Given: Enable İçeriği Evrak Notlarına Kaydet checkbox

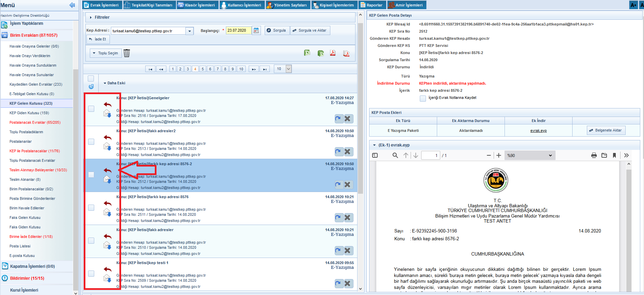Looking at the screenshot, I should click(x=423, y=98).
